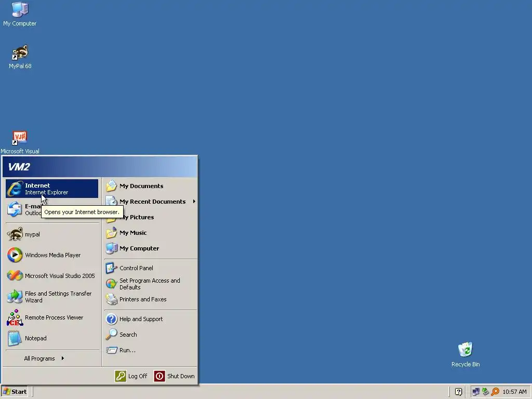This screenshot has height=399, width=532.
Task: Open My Music folder
Action: pyautogui.click(x=151, y=233)
